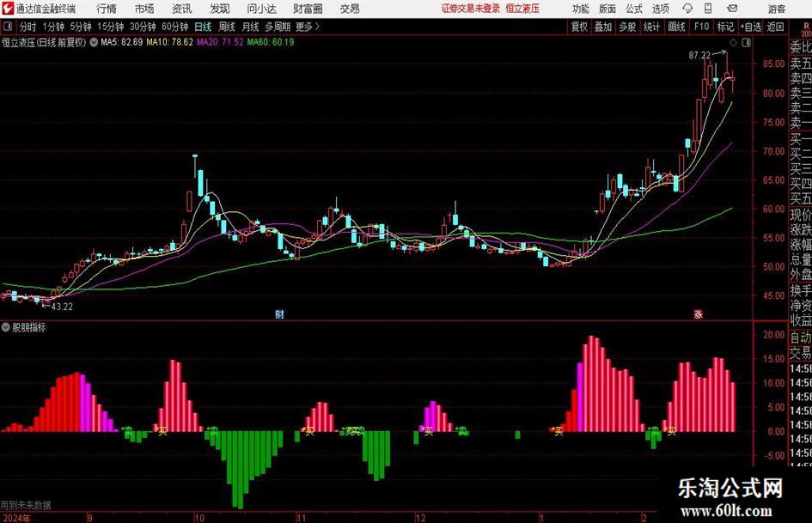Open the 选项 menu

[x=660, y=9]
